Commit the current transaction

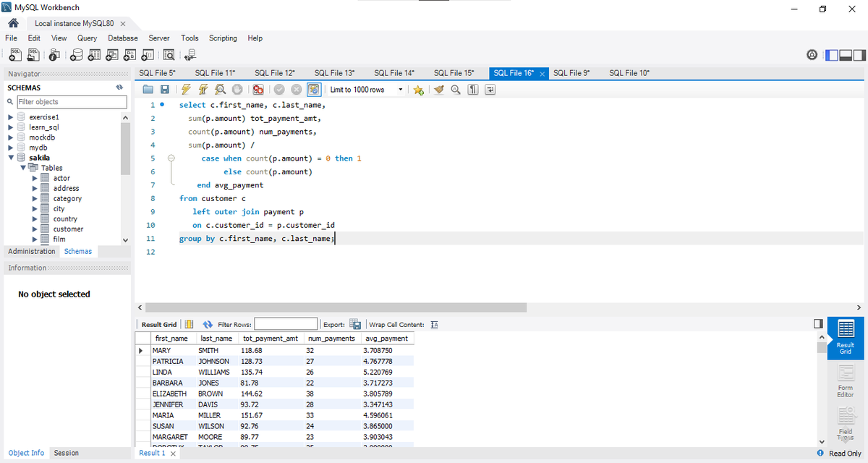[x=279, y=90]
